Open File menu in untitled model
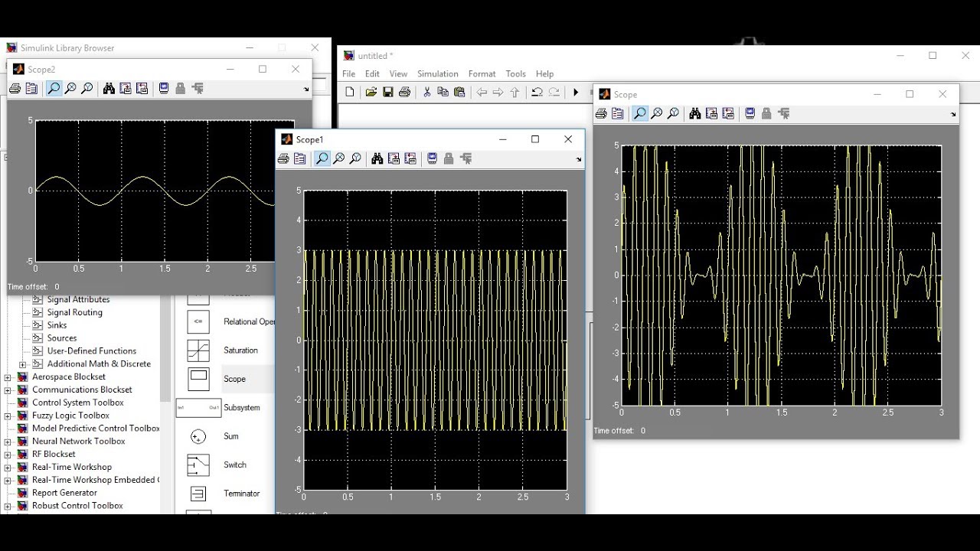 [349, 74]
